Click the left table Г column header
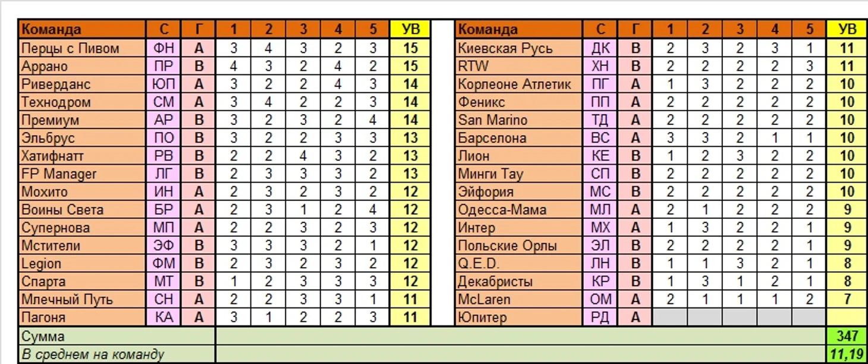868x364 pixels. tap(199, 29)
